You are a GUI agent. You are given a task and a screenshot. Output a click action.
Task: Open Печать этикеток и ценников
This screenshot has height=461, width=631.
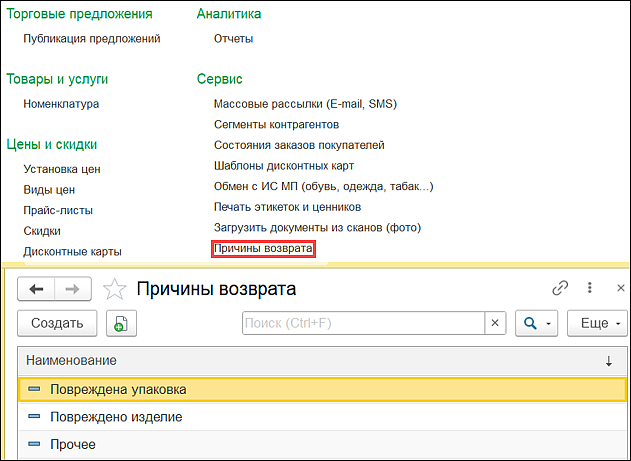click(x=287, y=207)
